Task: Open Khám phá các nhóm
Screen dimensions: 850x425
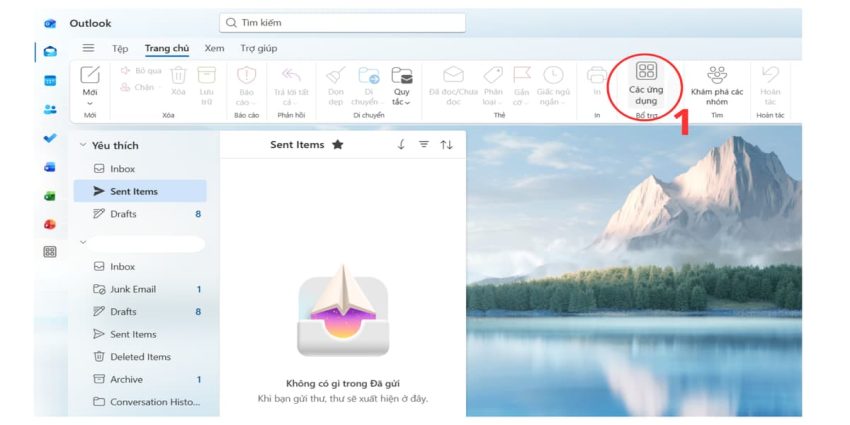Action: click(x=717, y=86)
